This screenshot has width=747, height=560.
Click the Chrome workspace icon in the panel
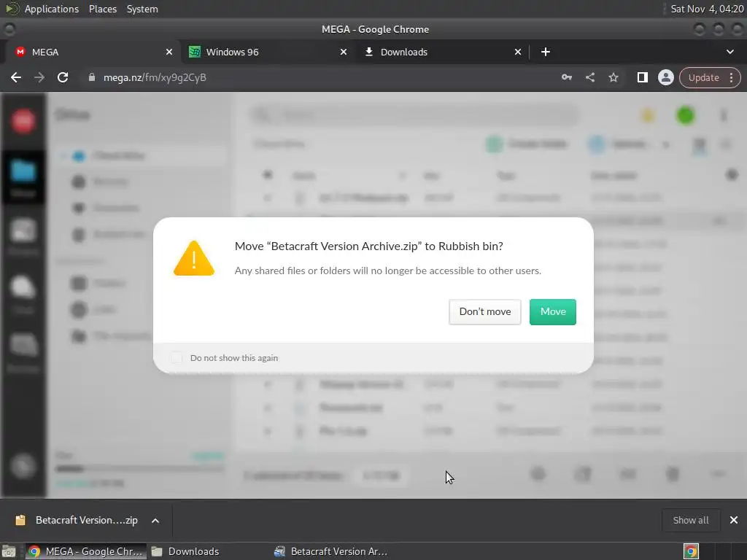[x=691, y=551]
